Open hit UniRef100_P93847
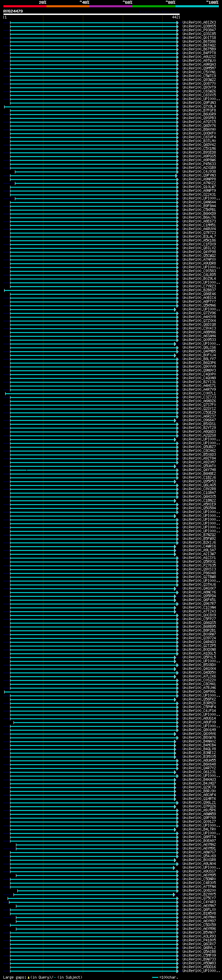 pos(199,30)
